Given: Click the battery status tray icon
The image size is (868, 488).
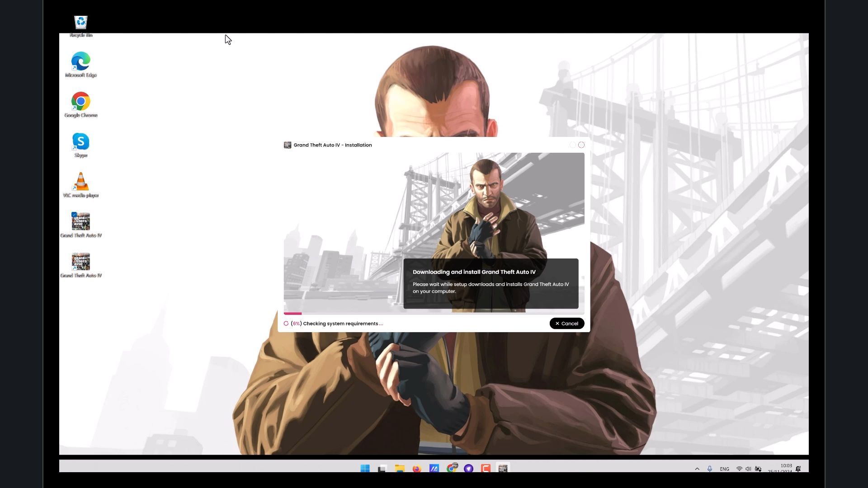Looking at the screenshot, I should (758, 469).
